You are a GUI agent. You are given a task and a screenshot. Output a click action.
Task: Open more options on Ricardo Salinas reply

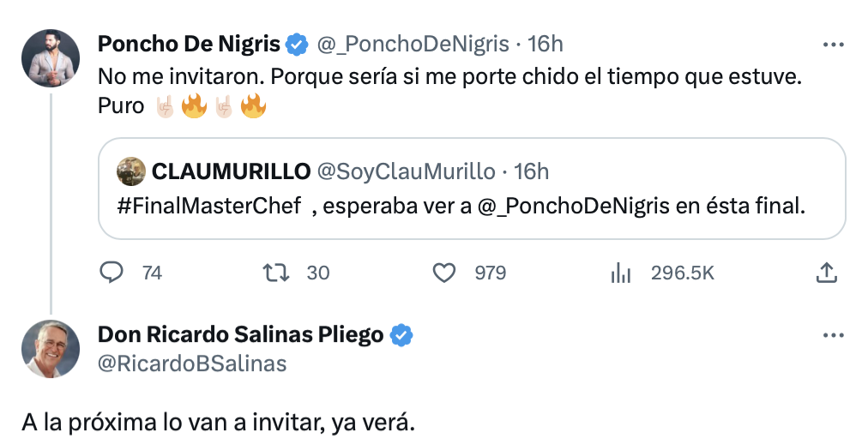coord(832,335)
